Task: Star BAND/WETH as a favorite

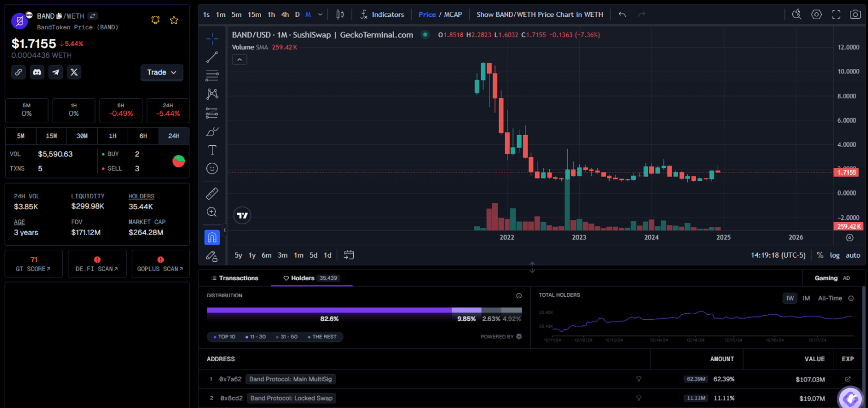Action: coord(173,20)
